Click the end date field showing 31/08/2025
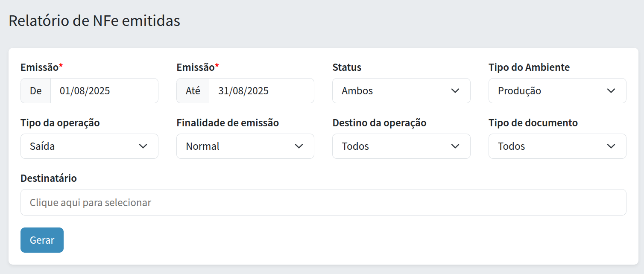The width and height of the screenshot is (644, 274). click(x=261, y=91)
